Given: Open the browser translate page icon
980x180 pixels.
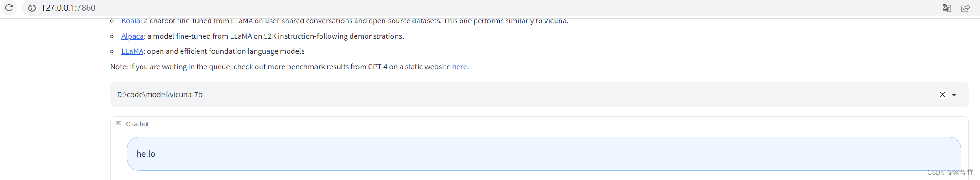Looking at the screenshot, I should (947, 8).
